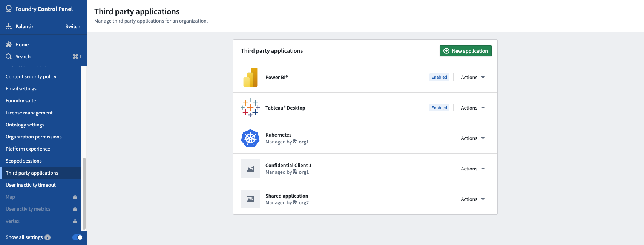
Task: Click the command-J shortcut hint icon
Action: pos(77,56)
